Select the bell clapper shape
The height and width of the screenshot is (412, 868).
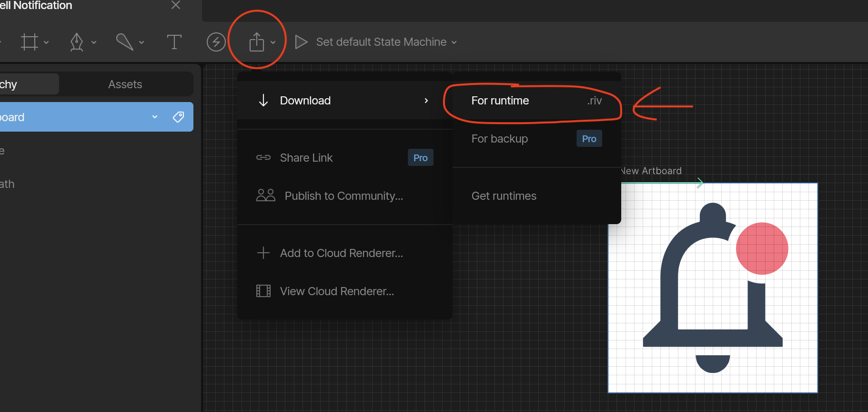coord(713,364)
